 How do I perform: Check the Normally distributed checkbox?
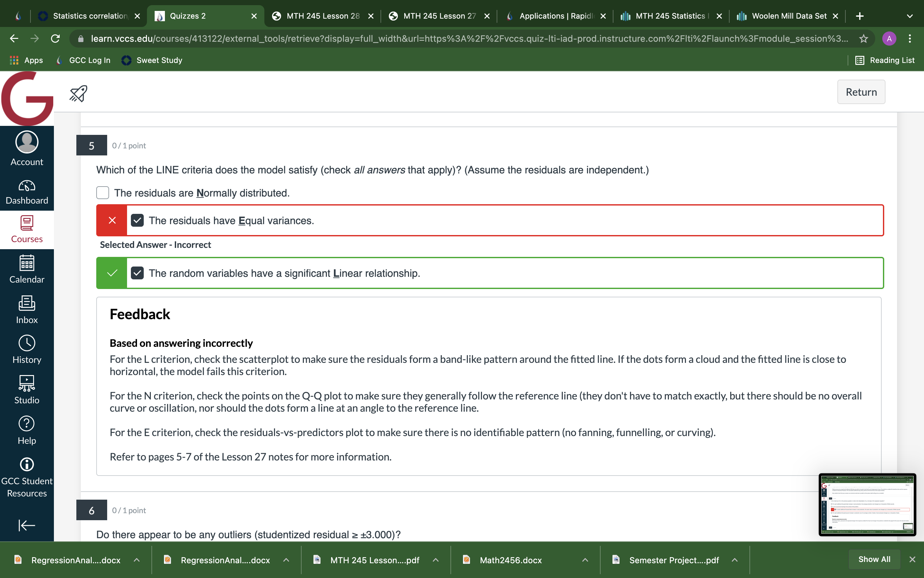coord(102,193)
